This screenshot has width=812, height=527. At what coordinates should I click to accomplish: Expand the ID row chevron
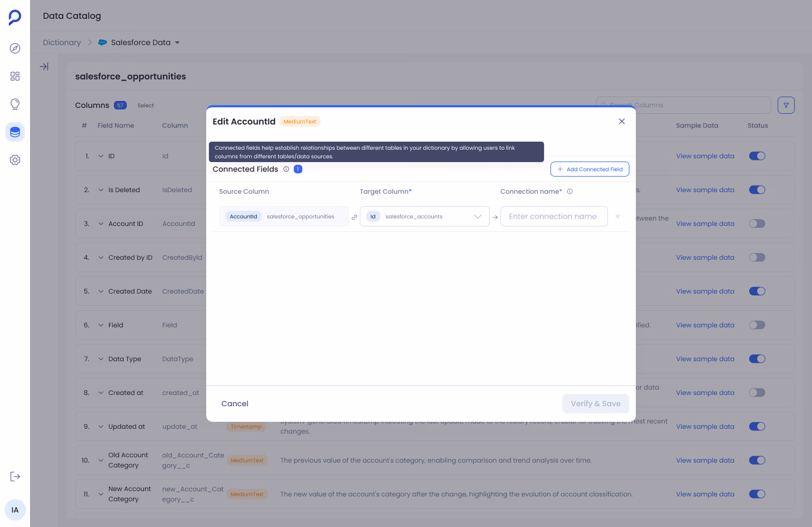(101, 156)
